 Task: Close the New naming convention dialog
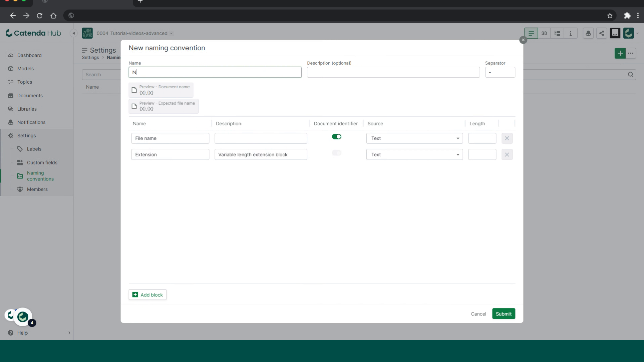click(x=523, y=40)
